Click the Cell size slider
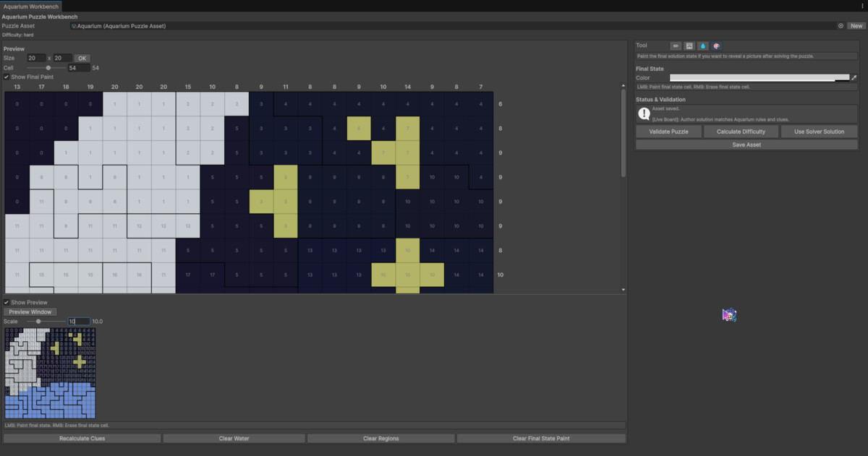The image size is (868, 456). point(46,67)
